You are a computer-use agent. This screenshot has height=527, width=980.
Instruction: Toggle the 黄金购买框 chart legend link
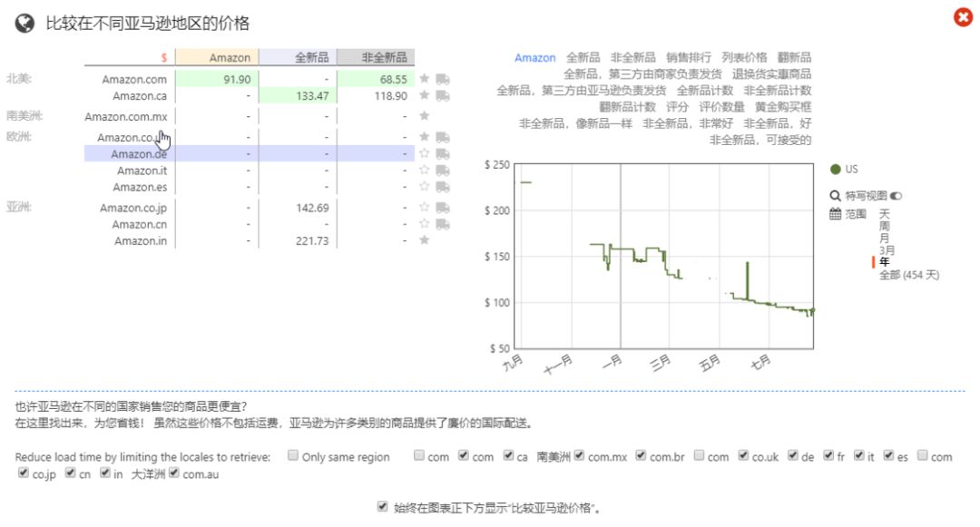tap(783, 107)
